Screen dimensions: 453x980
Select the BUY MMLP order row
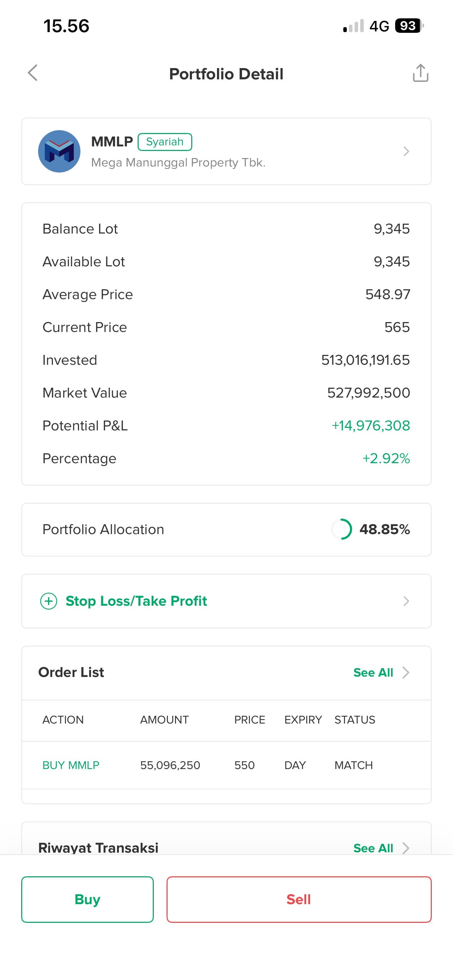point(226,765)
